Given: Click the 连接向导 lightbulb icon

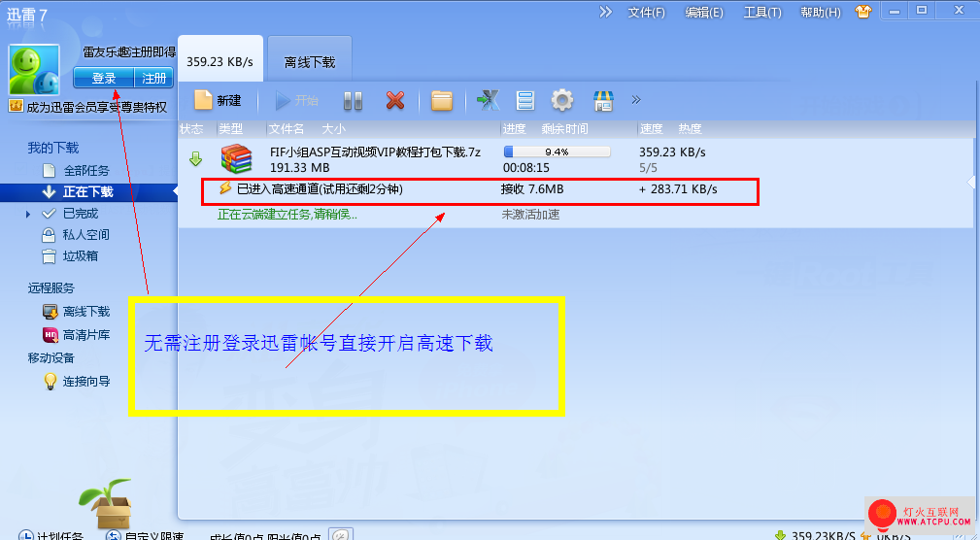Looking at the screenshot, I should click(x=50, y=382).
